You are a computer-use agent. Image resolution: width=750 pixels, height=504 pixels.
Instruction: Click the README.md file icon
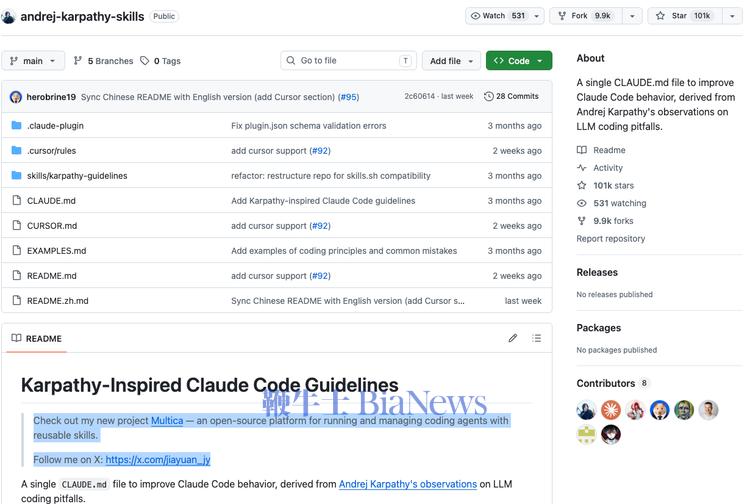[x=17, y=275]
